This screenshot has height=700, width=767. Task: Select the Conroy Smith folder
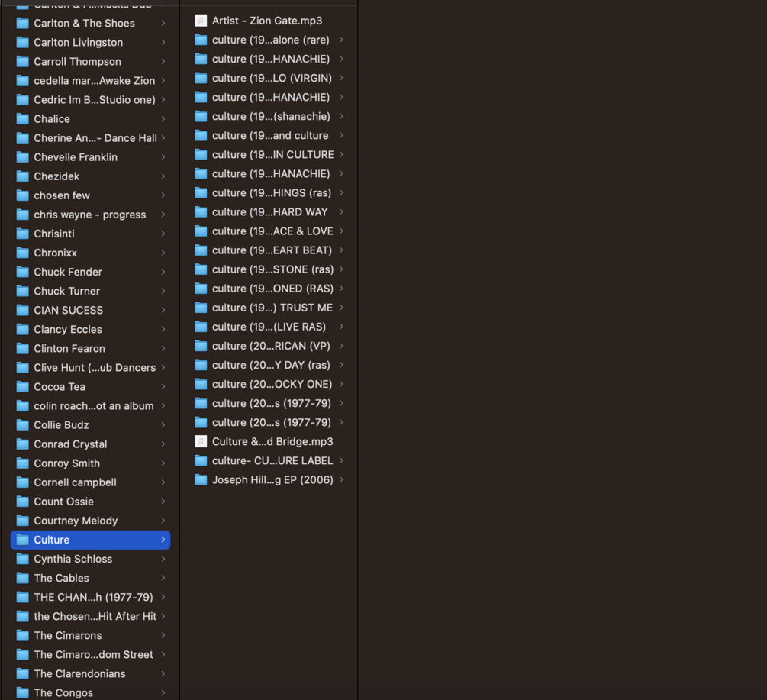[91, 463]
